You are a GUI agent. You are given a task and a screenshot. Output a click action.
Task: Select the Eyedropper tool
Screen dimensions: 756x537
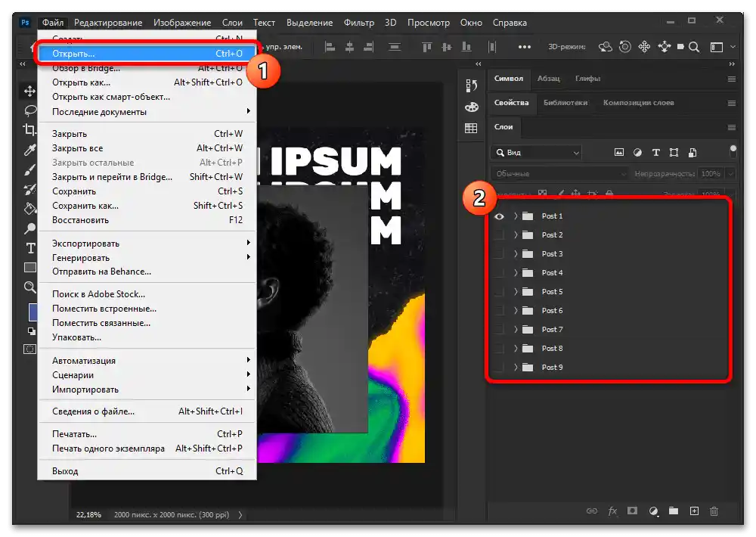[x=30, y=150]
